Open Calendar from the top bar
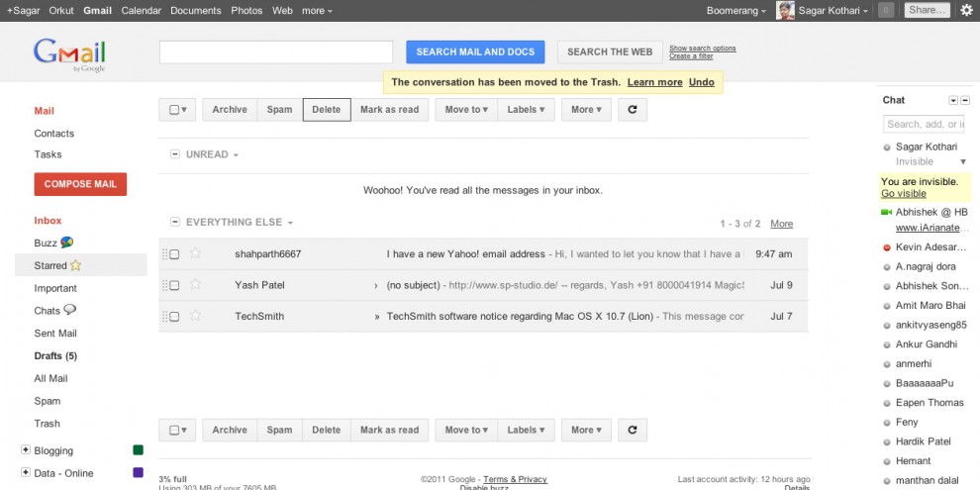The height and width of the screenshot is (490, 980). point(142,11)
